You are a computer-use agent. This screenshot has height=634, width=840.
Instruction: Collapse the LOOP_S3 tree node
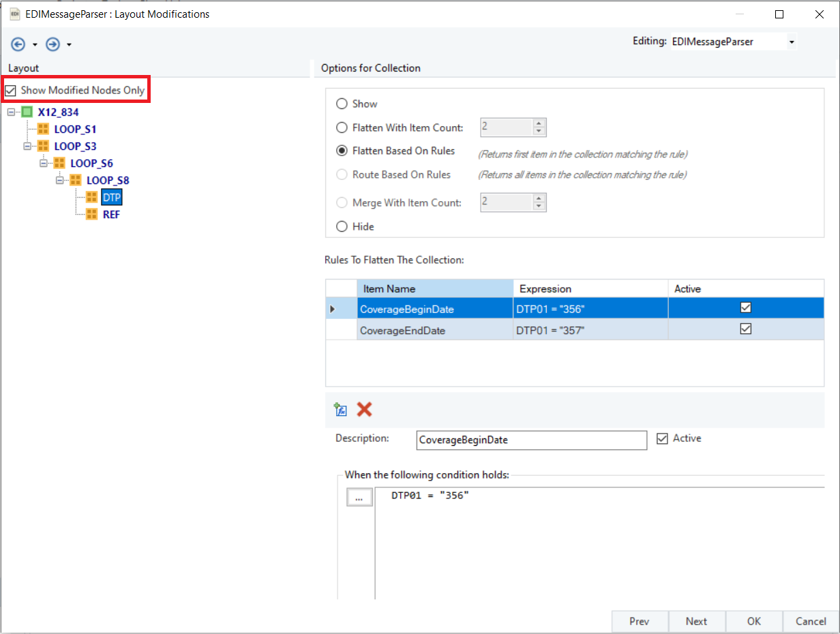(x=27, y=146)
